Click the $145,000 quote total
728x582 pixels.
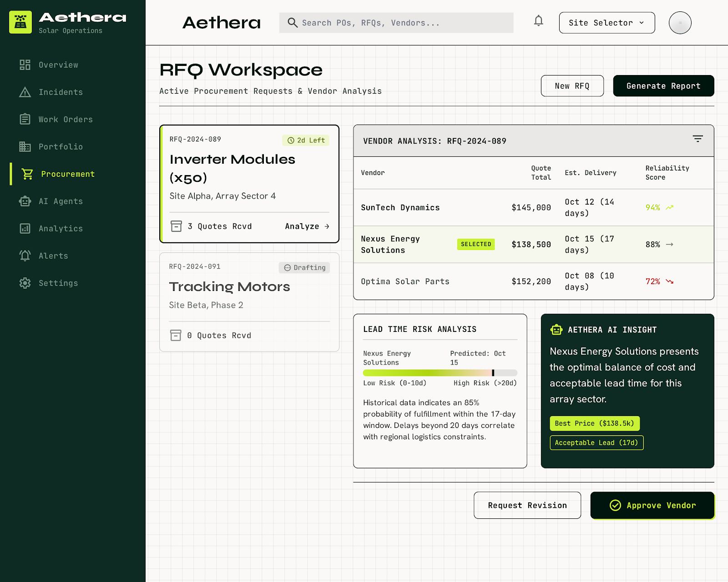click(x=531, y=208)
